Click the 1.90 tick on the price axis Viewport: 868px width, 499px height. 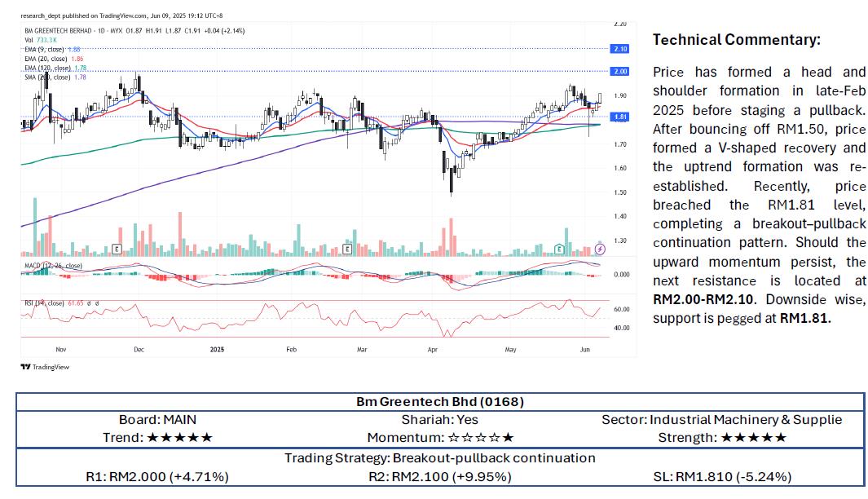[620, 96]
